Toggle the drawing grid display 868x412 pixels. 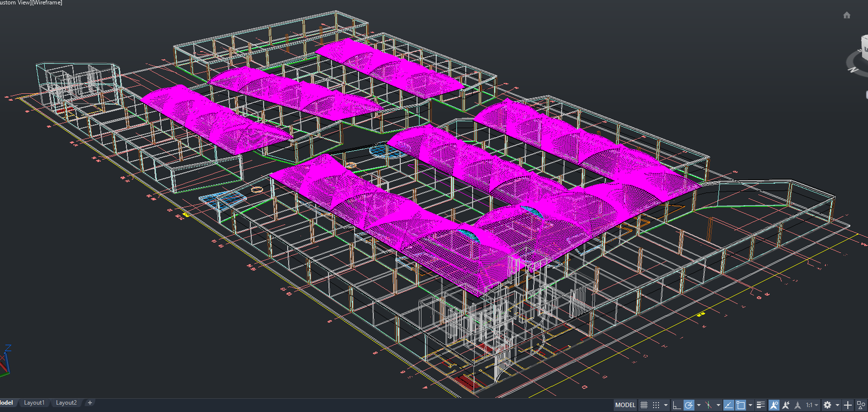click(x=644, y=405)
